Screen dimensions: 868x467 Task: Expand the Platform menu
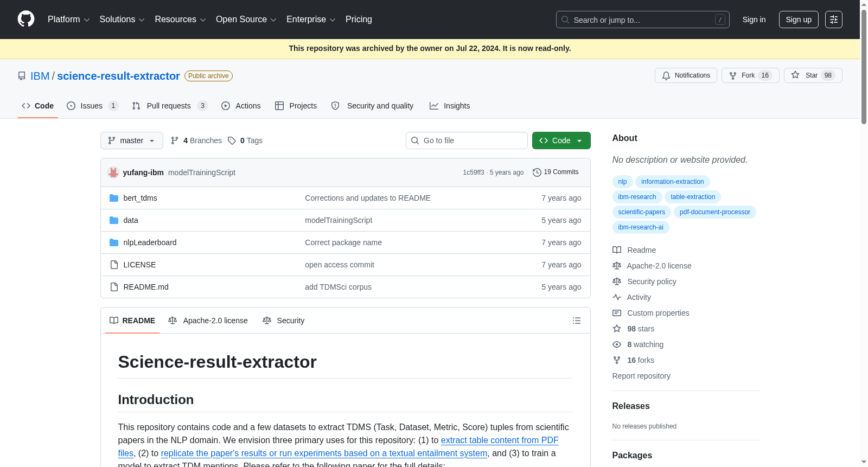point(68,20)
